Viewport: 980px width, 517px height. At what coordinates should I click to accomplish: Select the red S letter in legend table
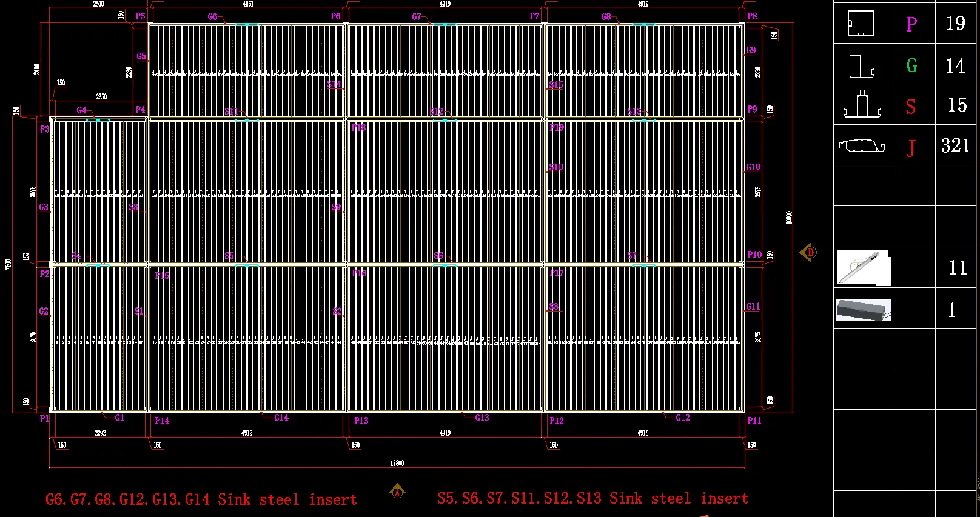(x=911, y=107)
